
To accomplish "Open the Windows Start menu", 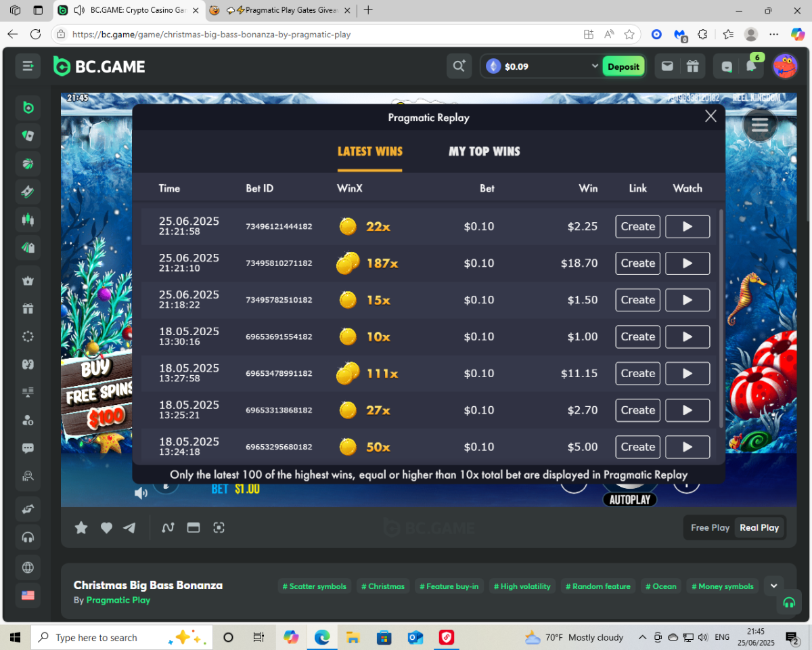I will pyautogui.click(x=15, y=637).
